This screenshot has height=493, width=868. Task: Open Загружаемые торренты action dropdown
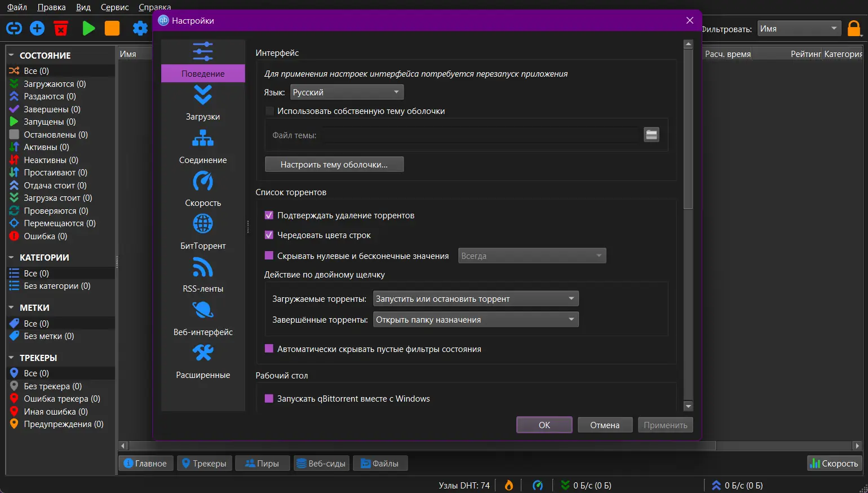click(x=476, y=299)
